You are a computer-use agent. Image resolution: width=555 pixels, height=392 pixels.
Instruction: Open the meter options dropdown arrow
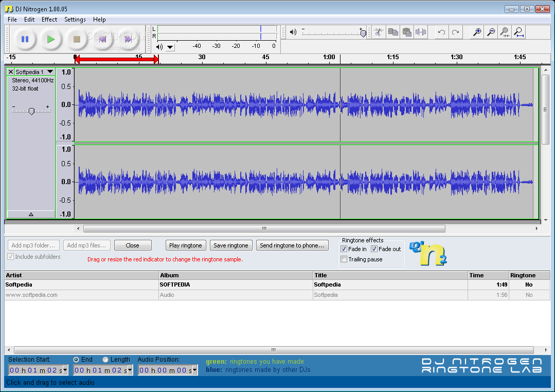(170, 47)
